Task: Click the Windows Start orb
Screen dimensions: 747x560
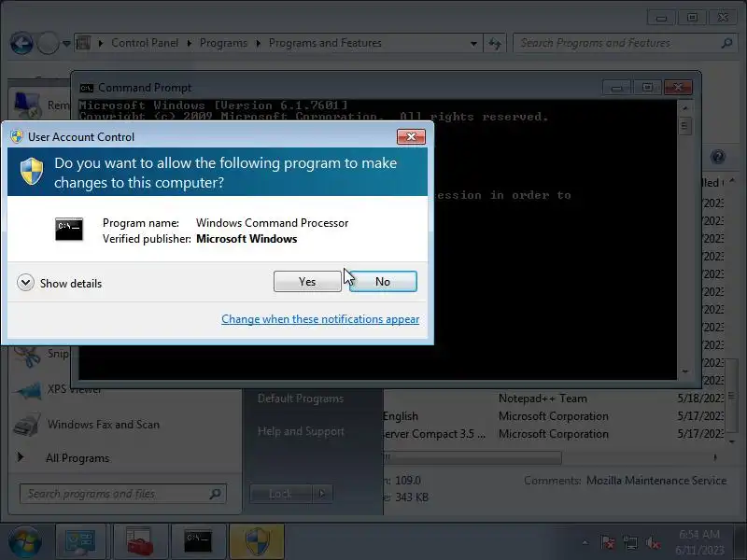Action: pyautogui.click(x=25, y=542)
